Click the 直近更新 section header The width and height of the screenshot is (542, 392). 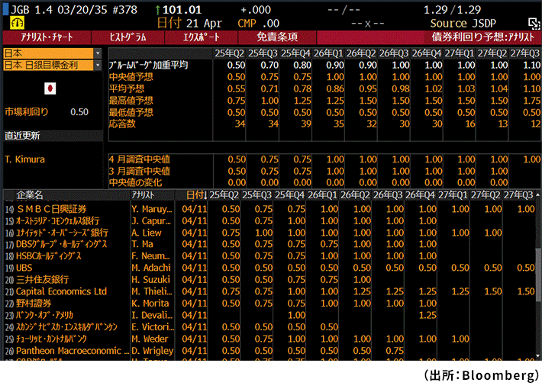(53, 136)
